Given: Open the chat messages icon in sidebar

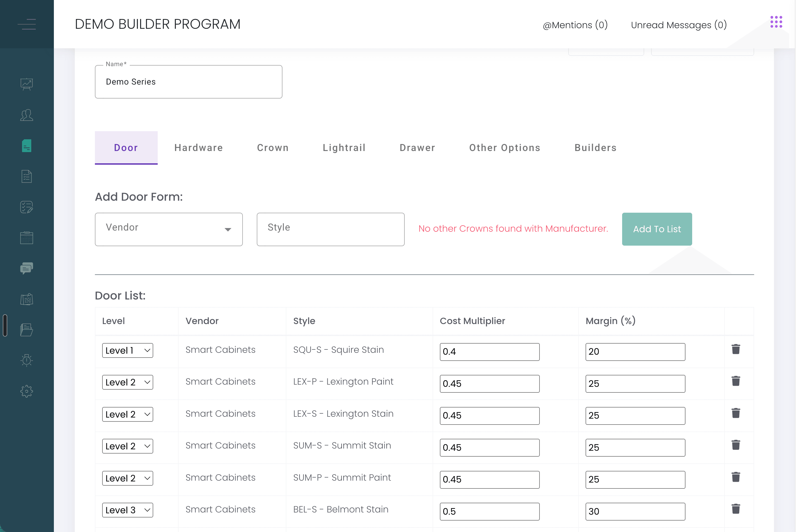Looking at the screenshot, I should click(27, 269).
